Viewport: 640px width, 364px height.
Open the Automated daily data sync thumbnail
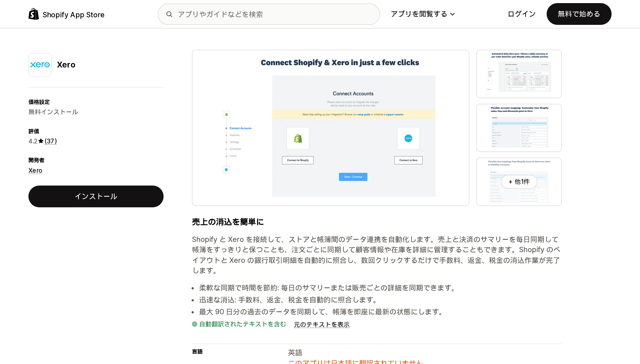point(519,74)
